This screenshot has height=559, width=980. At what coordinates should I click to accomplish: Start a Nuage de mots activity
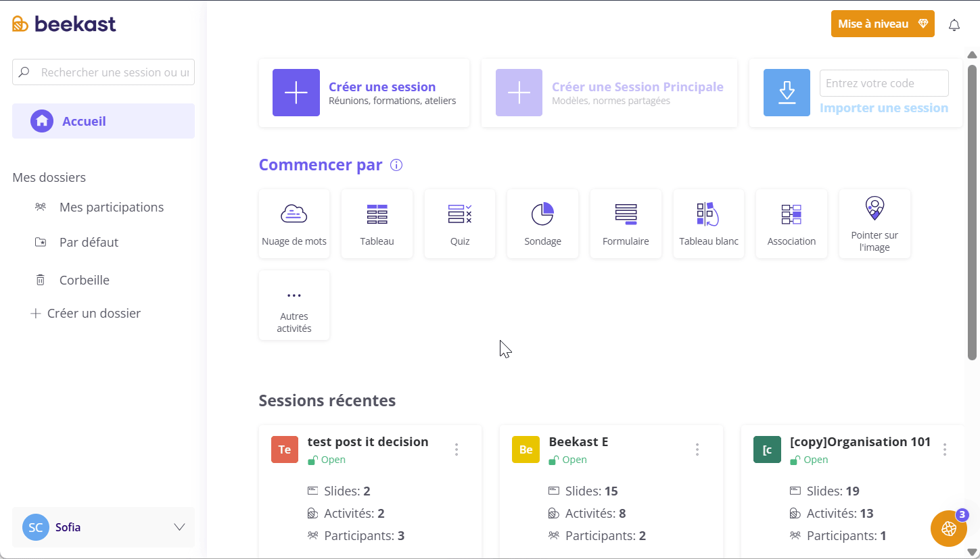pos(294,224)
